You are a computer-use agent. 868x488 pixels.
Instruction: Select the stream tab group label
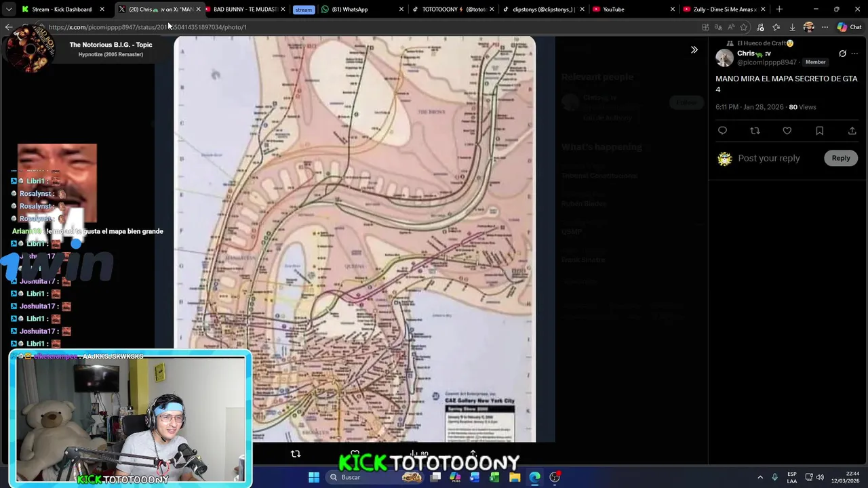(x=304, y=9)
